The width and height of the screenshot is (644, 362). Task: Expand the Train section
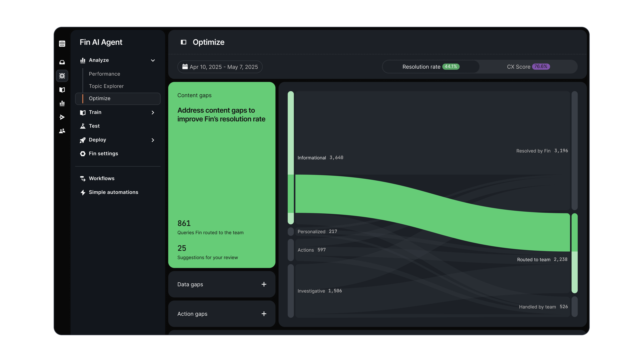pyautogui.click(x=153, y=112)
